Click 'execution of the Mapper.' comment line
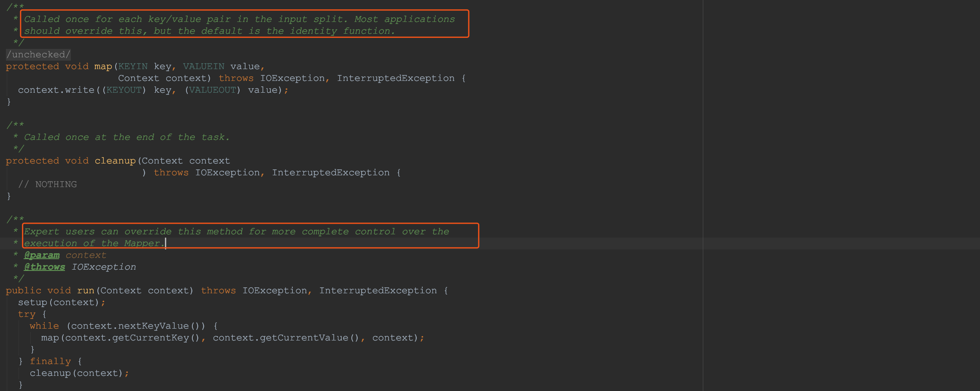 [x=94, y=243]
